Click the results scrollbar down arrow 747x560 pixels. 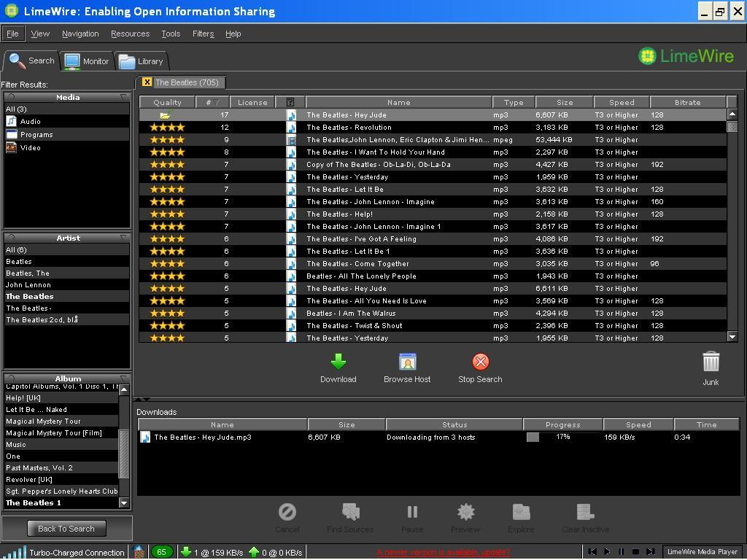(x=732, y=337)
